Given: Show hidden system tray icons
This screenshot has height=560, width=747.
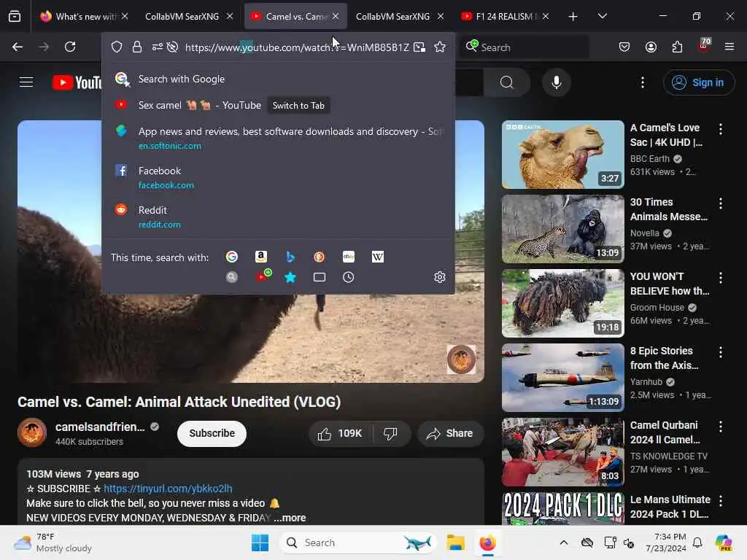Looking at the screenshot, I should (564, 542).
